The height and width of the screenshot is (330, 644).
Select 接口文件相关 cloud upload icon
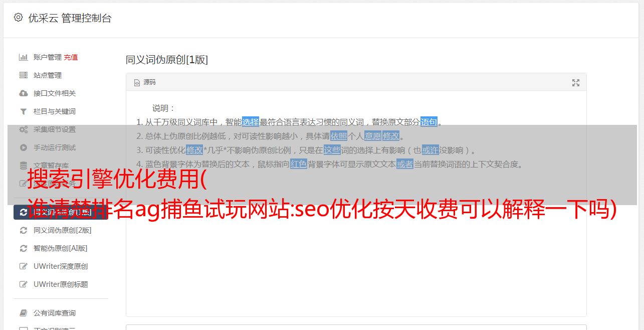23,93
